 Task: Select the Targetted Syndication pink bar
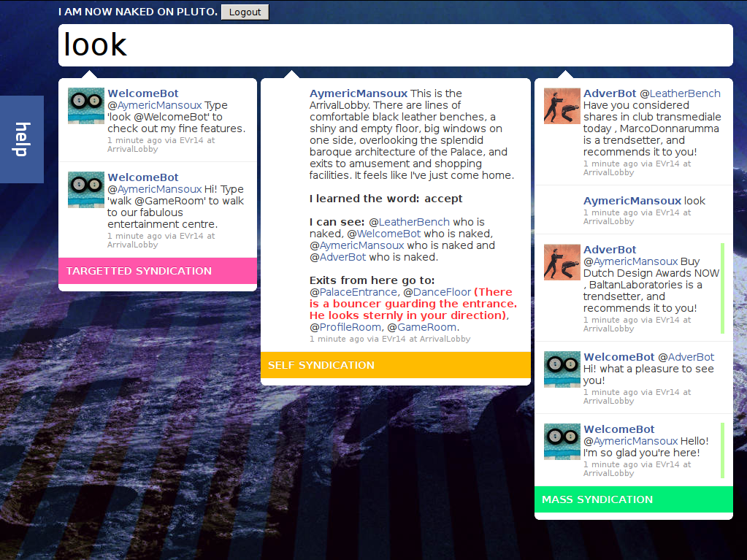[157, 271]
